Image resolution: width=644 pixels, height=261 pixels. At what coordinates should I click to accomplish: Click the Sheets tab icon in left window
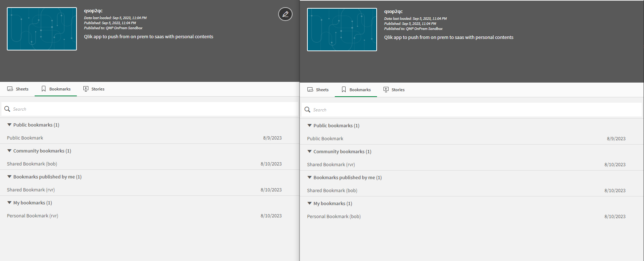[10, 89]
